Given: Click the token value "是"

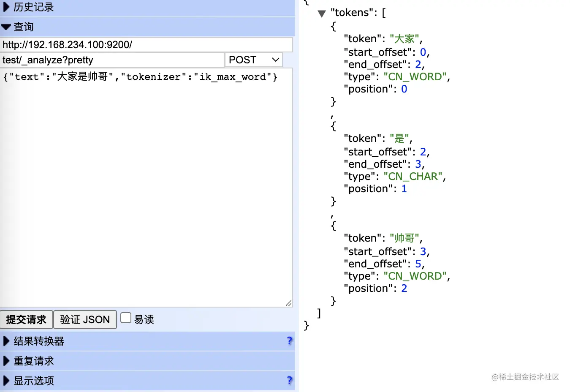Looking at the screenshot, I should point(399,139).
